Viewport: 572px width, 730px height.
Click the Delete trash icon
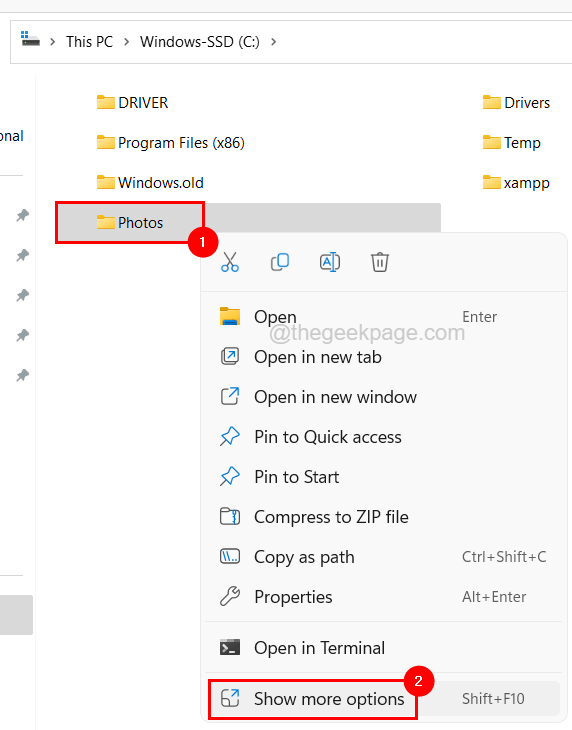tap(380, 262)
